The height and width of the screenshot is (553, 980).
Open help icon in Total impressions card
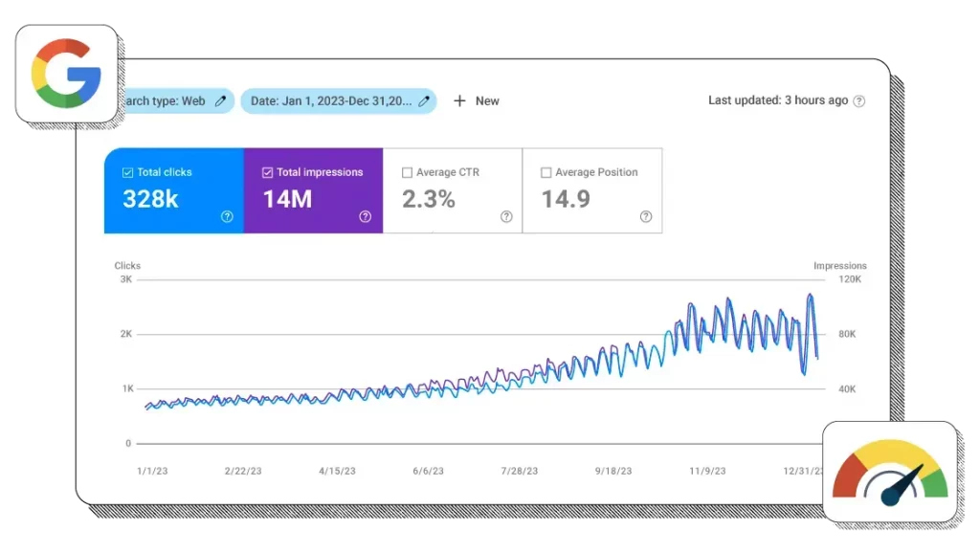pos(365,216)
